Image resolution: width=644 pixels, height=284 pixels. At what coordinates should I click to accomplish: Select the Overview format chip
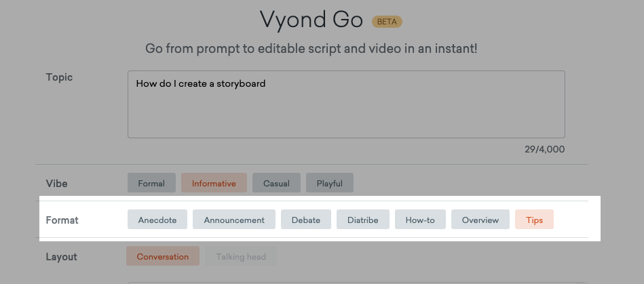(x=480, y=220)
